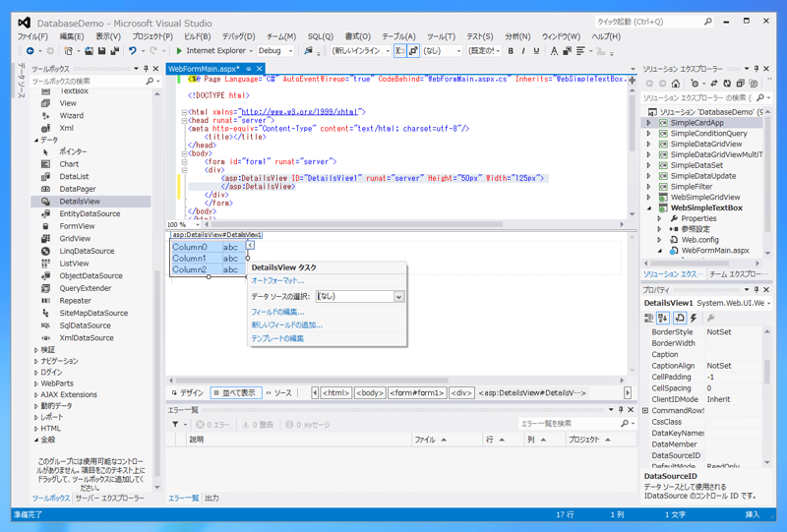Screen dimensions: 787x532
Task: Click the テンプレートの編集 link
Action: [277, 339]
